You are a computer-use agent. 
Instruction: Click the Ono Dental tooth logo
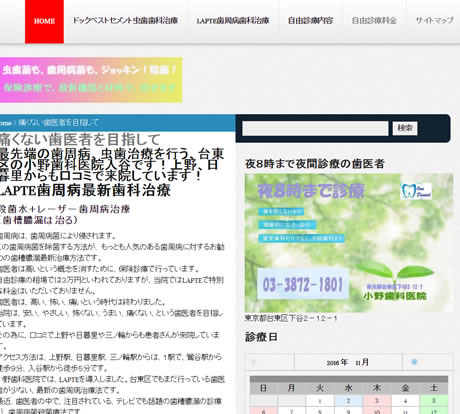point(416,191)
